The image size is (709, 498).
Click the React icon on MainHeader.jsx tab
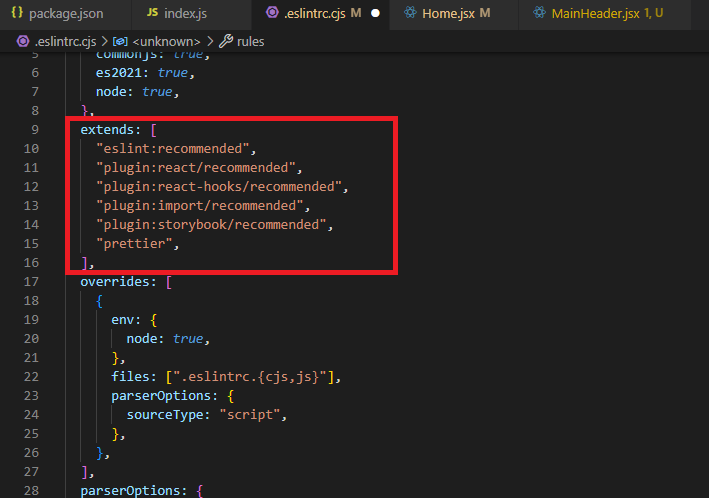click(539, 13)
